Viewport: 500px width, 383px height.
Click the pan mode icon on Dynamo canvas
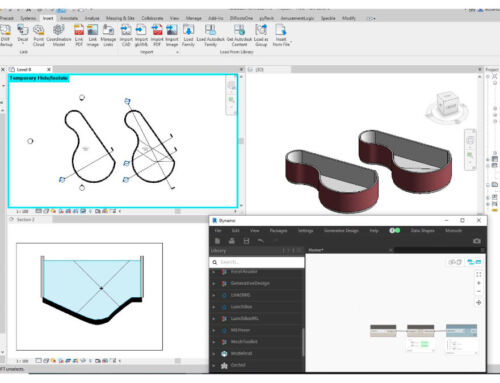click(479, 303)
